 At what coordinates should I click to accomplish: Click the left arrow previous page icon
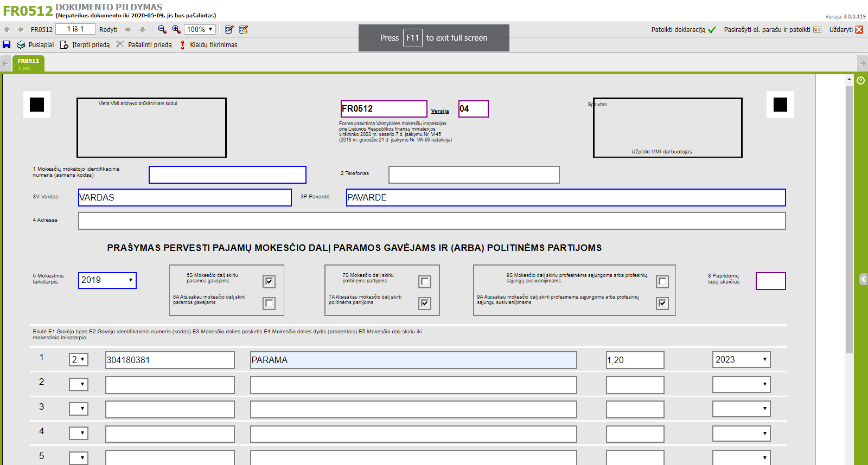[21, 30]
